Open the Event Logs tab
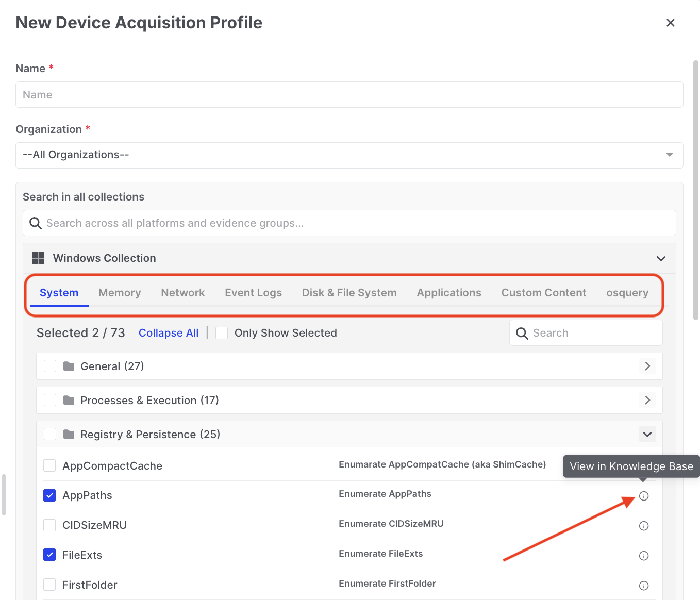Viewport: 700px width, 600px height. (253, 293)
